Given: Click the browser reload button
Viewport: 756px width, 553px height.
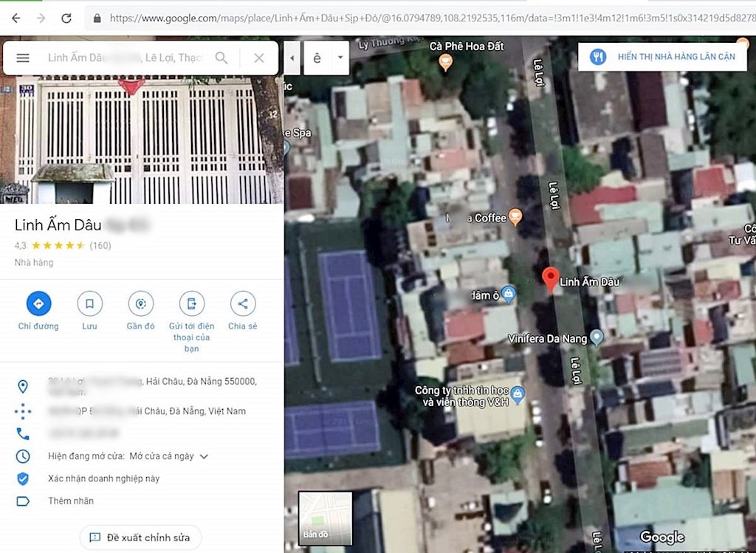Looking at the screenshot, I should coord(66,18).
